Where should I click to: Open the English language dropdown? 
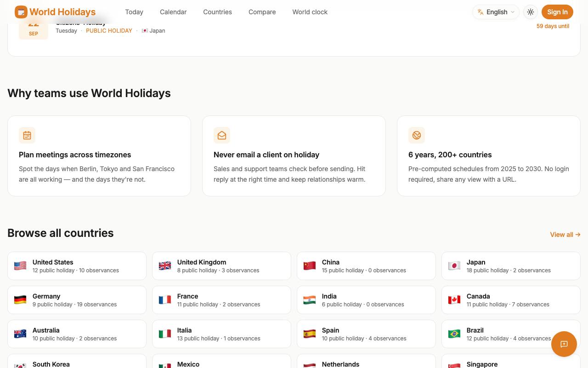tap(496, 12)
